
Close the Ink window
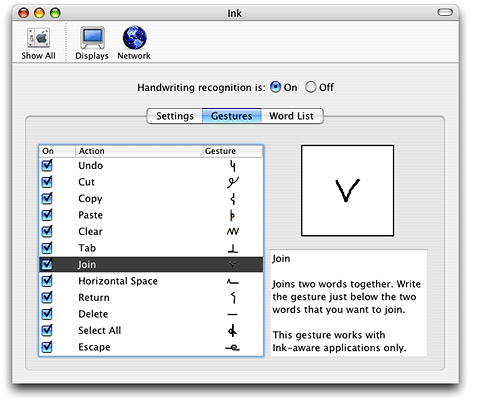[x=24, y=13]
